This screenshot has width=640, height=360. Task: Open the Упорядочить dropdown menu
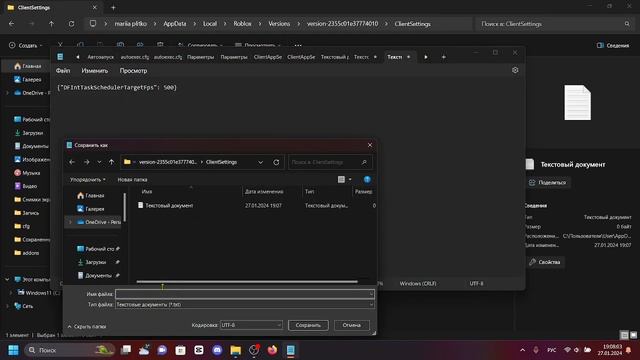87,180
